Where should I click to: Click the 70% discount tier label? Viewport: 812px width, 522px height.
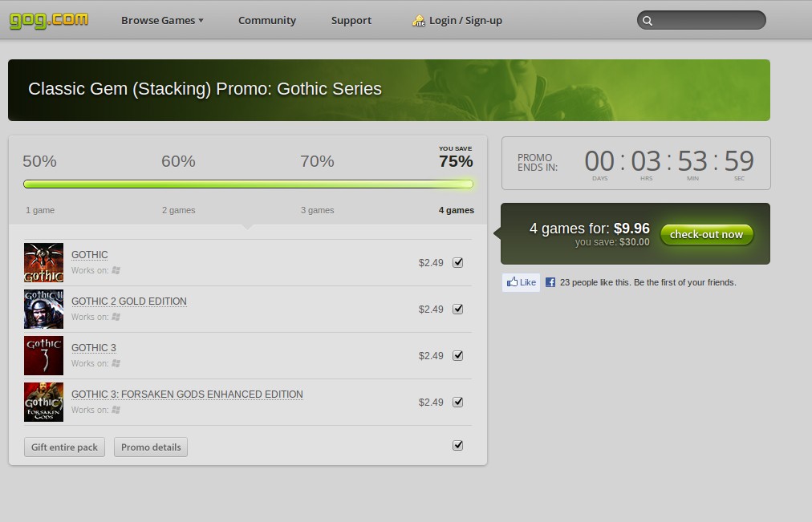(317, 161)
